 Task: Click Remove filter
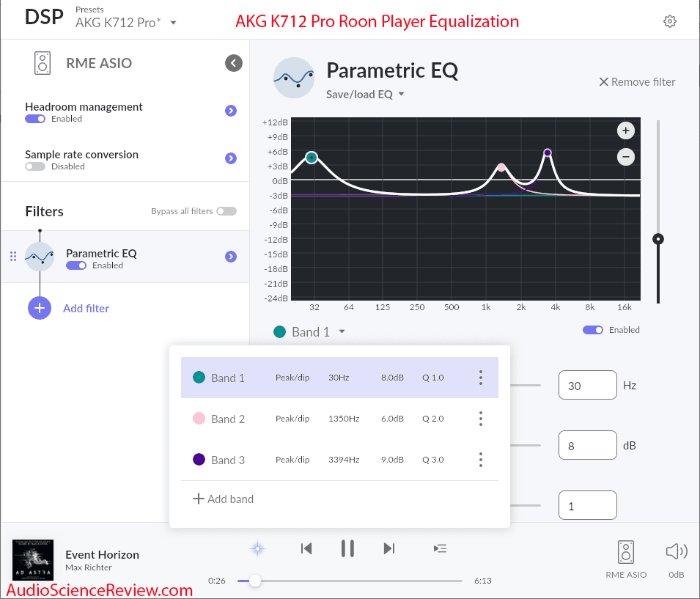(x=637, y=82)
